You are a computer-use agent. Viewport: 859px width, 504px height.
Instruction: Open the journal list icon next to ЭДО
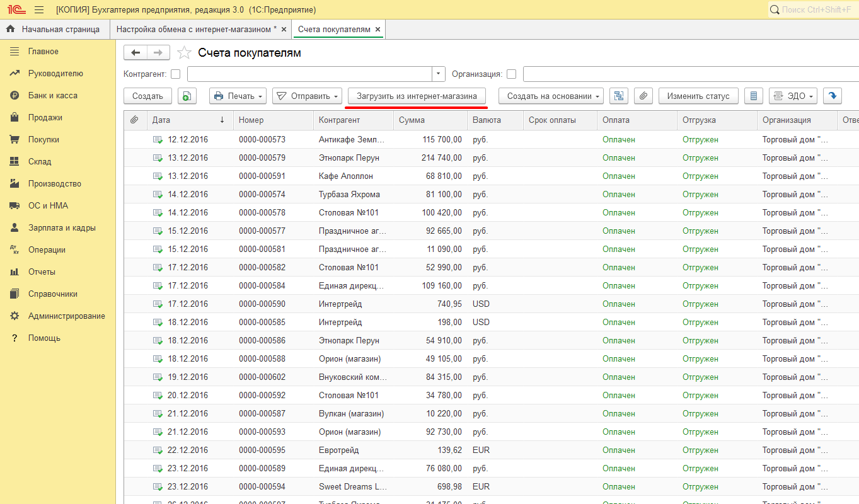pos(754,96)
